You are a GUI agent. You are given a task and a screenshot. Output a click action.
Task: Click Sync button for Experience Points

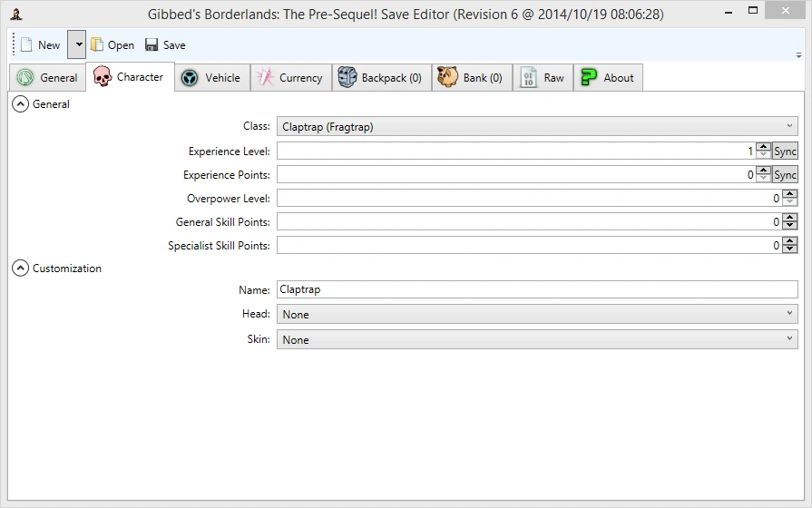[785, 174]
